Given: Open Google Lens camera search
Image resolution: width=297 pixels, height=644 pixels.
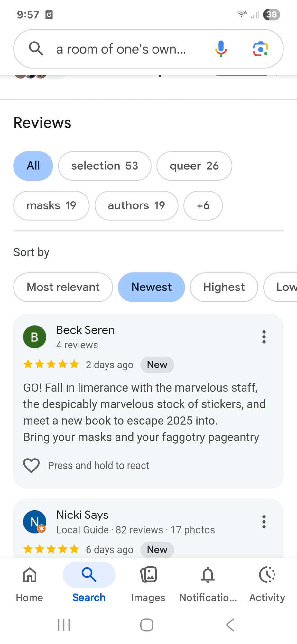Looking at the screenshot, I should (260, 49).
